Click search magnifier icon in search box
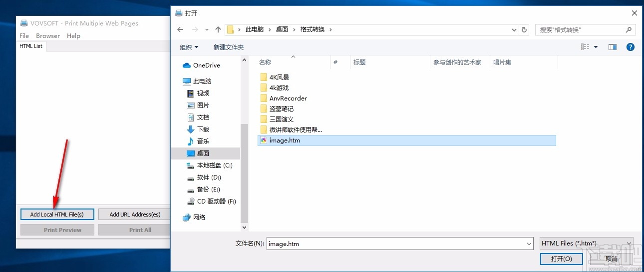 (x=630, y=29)
